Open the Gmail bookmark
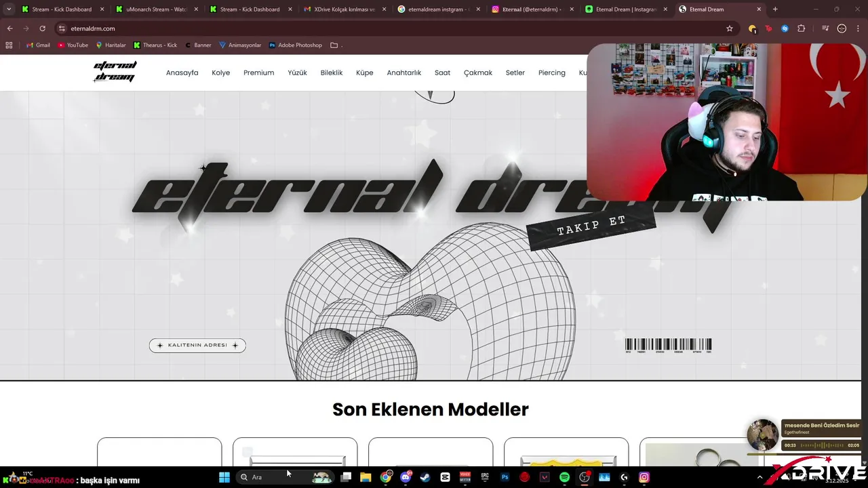Viewport: 868px width, 488px height. point(38,45)
